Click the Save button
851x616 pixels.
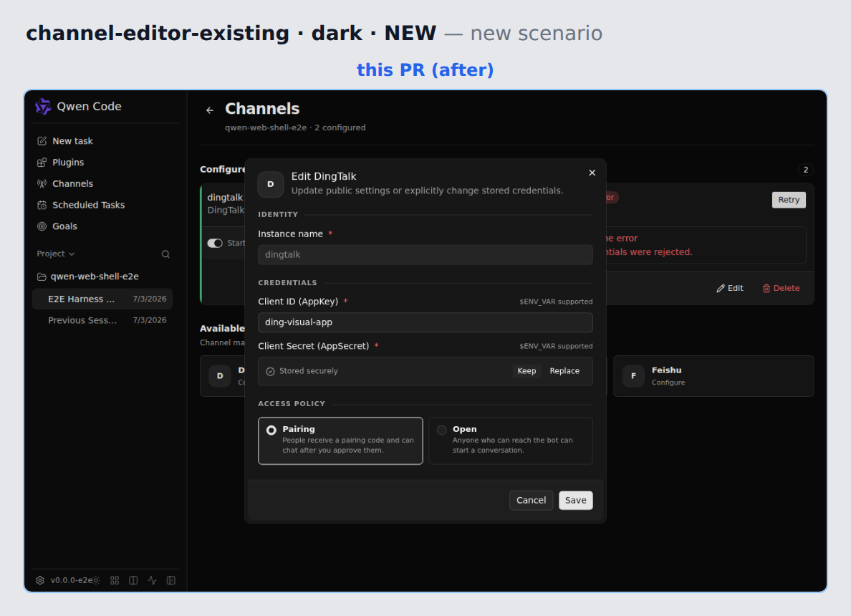pos(575,501)
